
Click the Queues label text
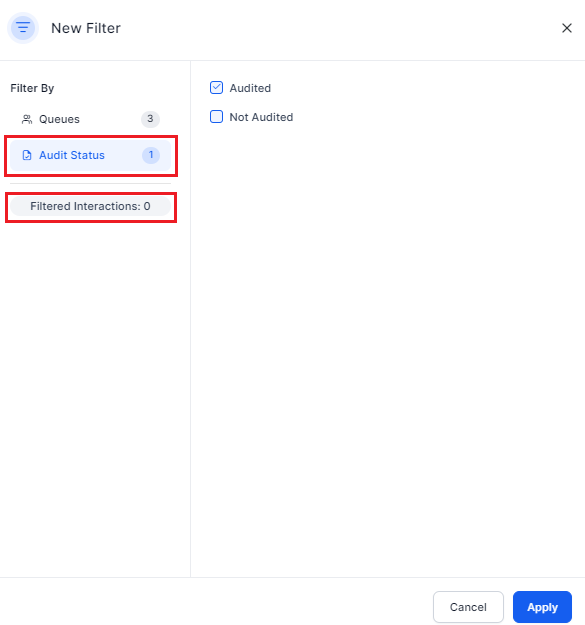point(59,119)
